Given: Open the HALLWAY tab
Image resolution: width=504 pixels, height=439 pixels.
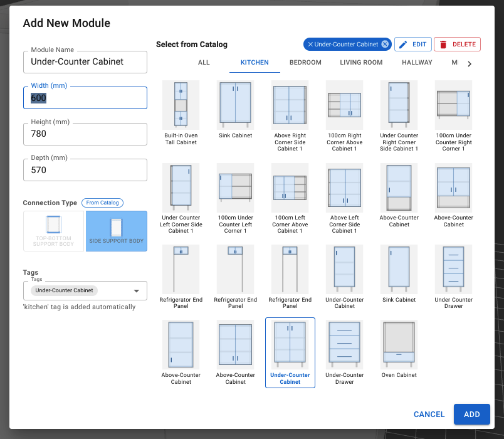Looking at the screenshot, I should coord(417,62).
